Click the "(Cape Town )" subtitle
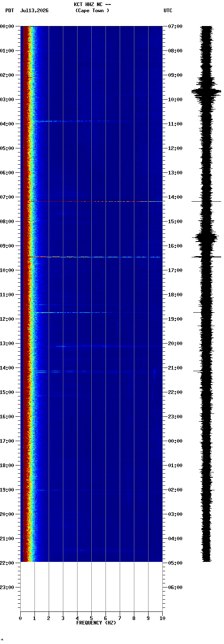This screenshot has height=644, width=224. click(x=93, y=11)
